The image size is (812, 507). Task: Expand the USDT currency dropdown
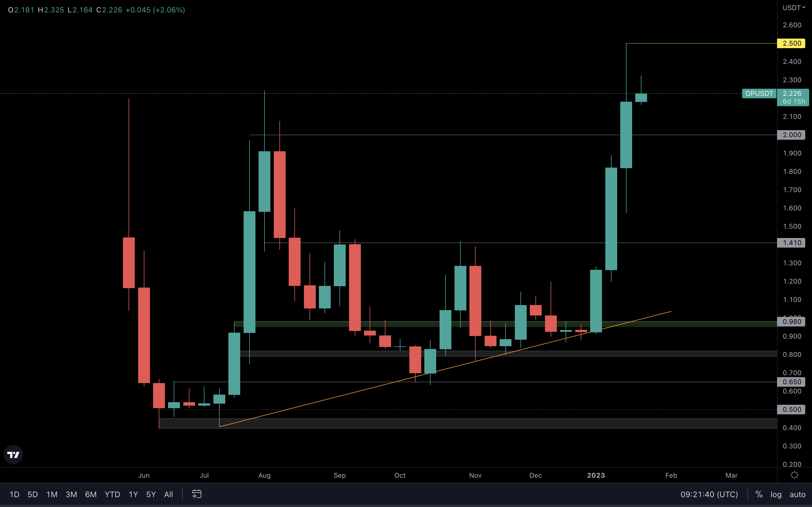point(794,8)
